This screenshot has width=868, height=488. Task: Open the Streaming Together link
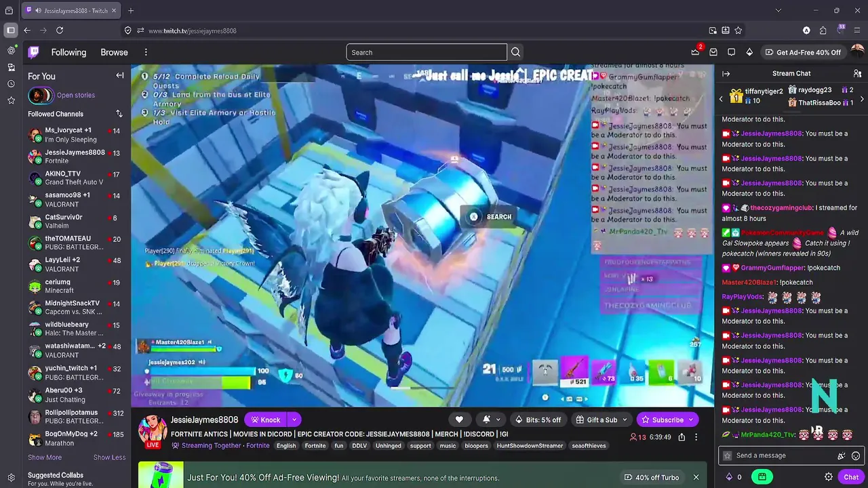click(x=211, y=446)
